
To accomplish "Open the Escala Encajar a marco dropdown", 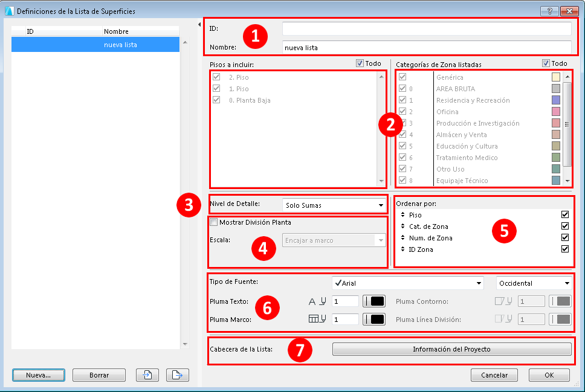I will (x=334, y=240).
